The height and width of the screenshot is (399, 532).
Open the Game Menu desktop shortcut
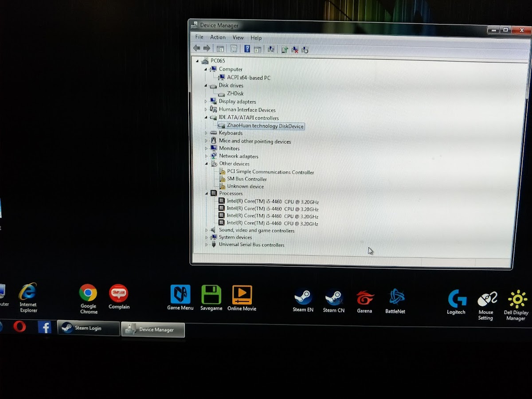click(x=180, y=297)
